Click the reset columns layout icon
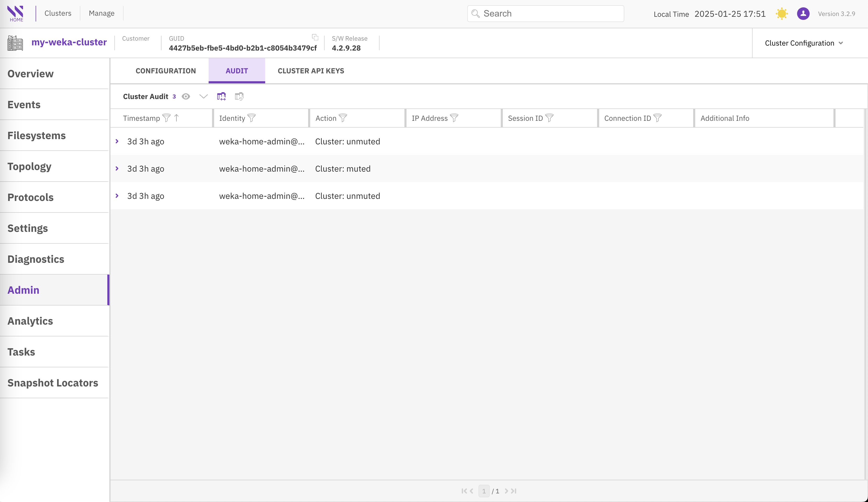This screenshot has width=868, height=502. click(239, 96)
